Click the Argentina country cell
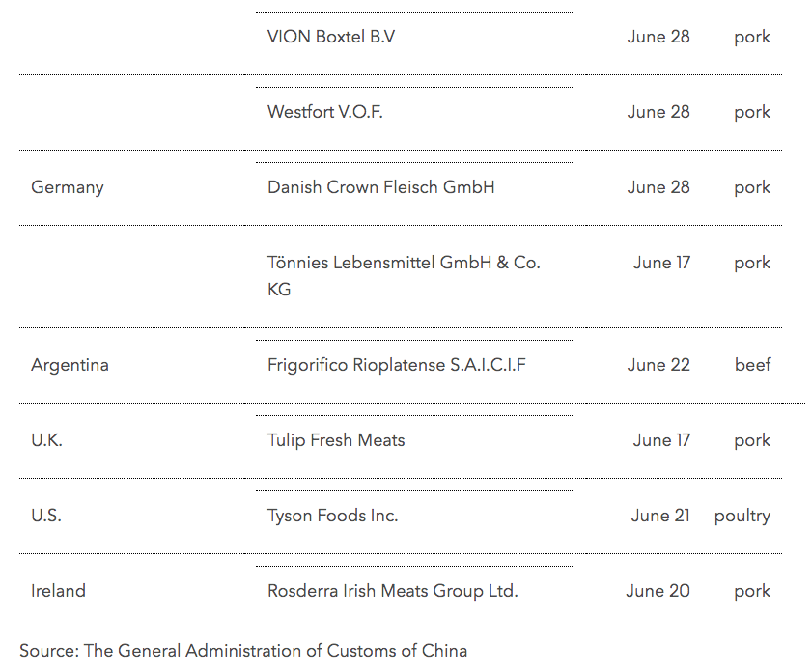The width and height of the screenshot is (812, 672). (70, 365)
